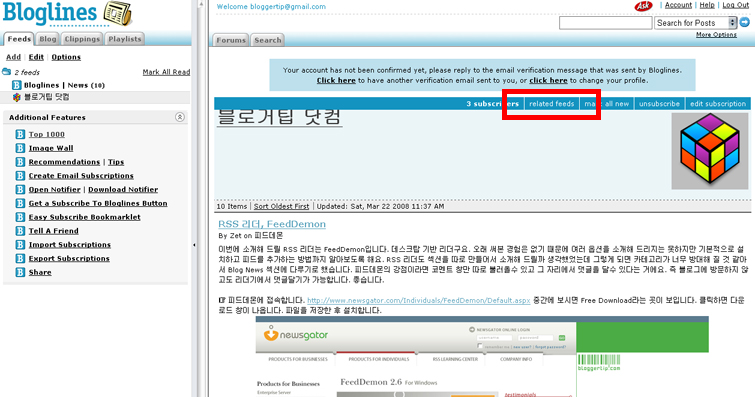
Task: Open the Forums tab
Action: pos(231,40)
